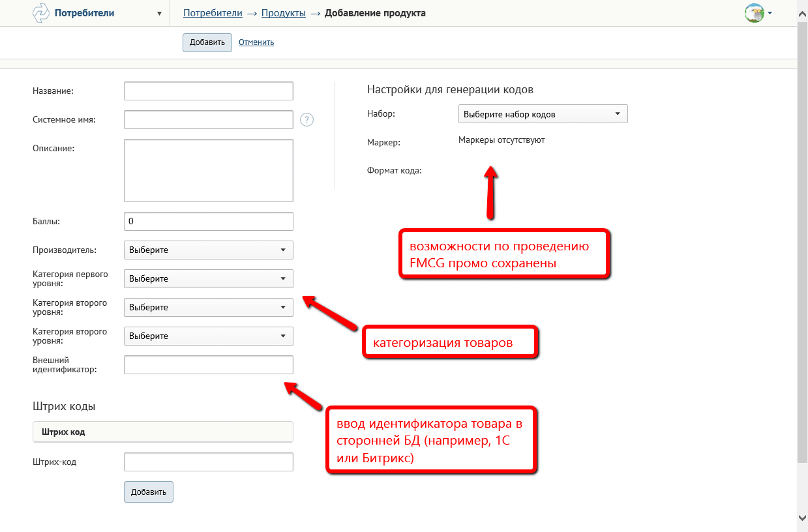This screenshot has width=808, height=532.
Task: Navigate to Продукты breadcrumb link
Action: point(284,13)
